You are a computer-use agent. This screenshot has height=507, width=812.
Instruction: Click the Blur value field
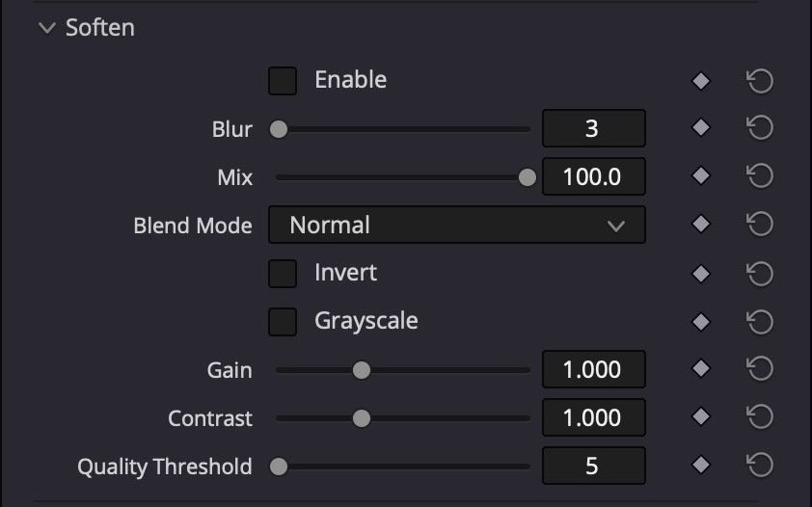[x=592, y=129]
